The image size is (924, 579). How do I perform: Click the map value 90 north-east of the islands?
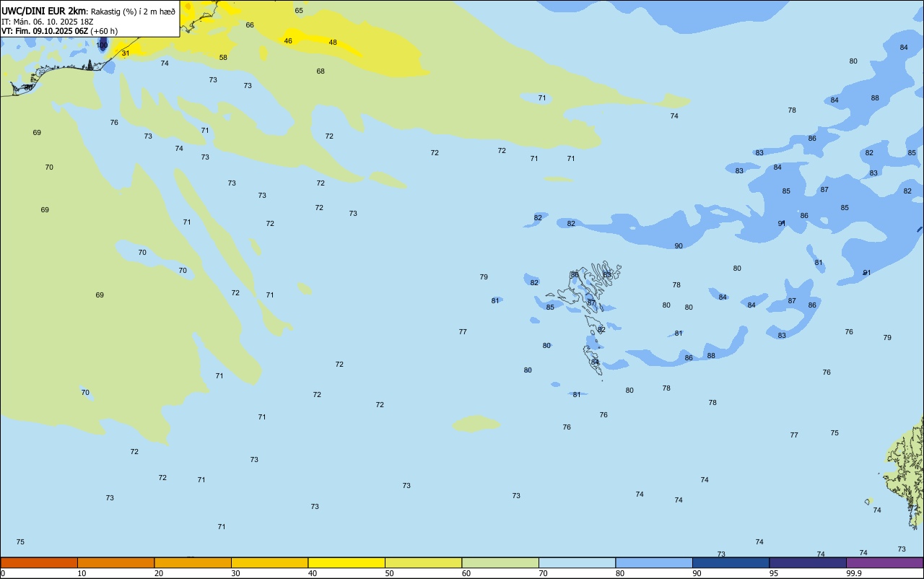tap(679, 246)
